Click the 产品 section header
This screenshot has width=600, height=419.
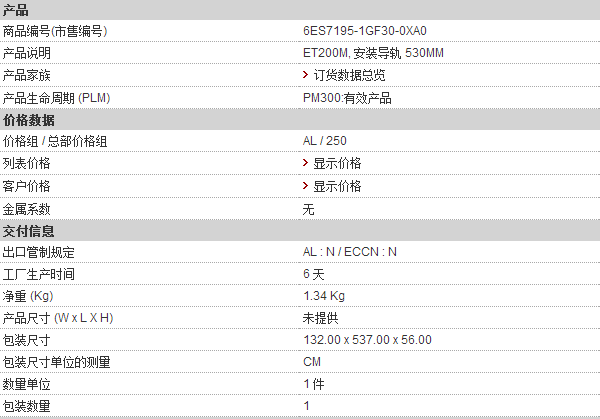point(300,10)
